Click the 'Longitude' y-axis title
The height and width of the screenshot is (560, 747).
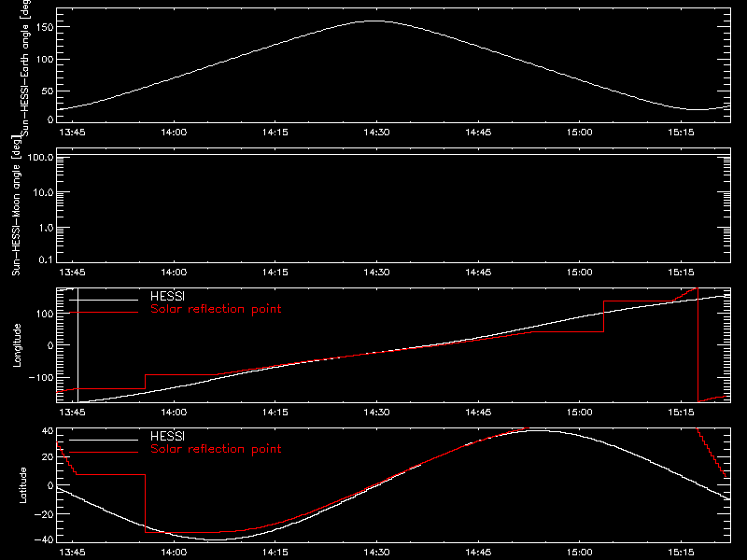point(17,345)
